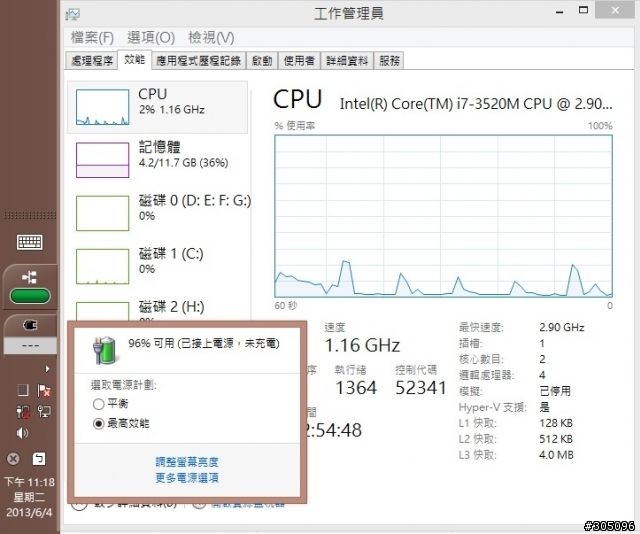Click the volume speaker icon in tray
Viewport: 640px width, 534px height.
pyautogui.click(x=22, y=433)
